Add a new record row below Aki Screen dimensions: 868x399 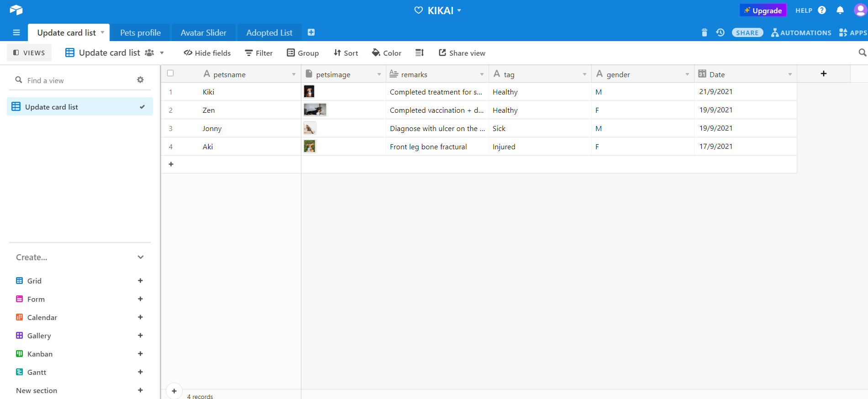coord(171,164)
